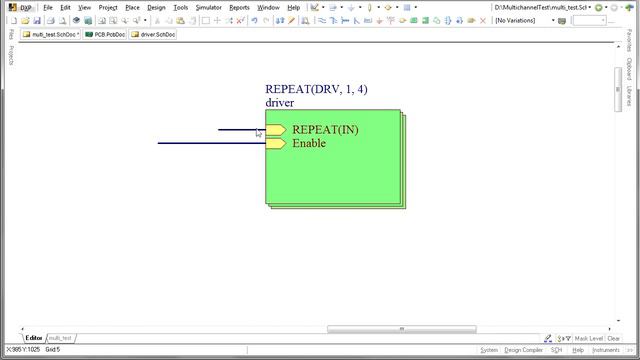The width and height of the screenshot is (640, 360).
Task: Click the Save floppy disk icon
Action: [x=37, y=20]
